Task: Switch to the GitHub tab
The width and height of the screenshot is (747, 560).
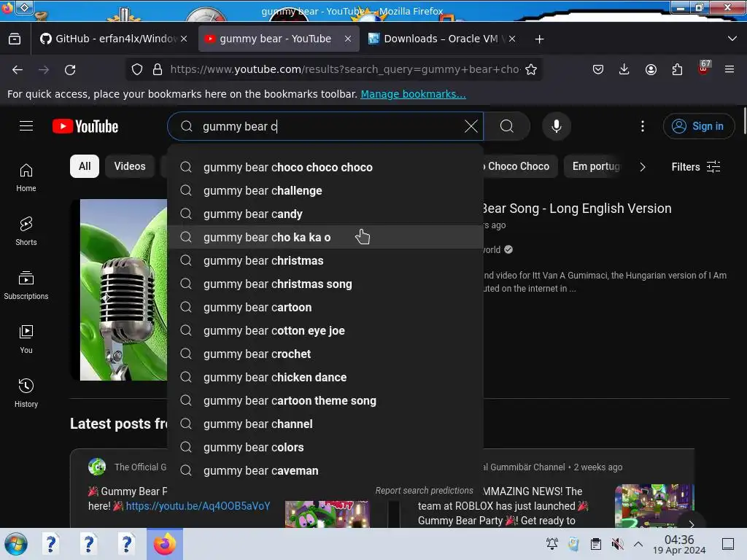Action: coord(113,39)
